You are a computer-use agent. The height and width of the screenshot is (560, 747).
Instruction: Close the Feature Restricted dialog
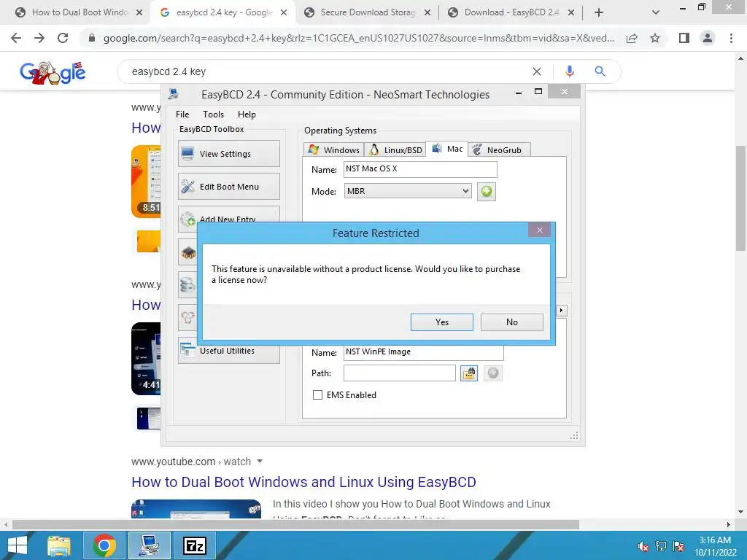(539, 230)
